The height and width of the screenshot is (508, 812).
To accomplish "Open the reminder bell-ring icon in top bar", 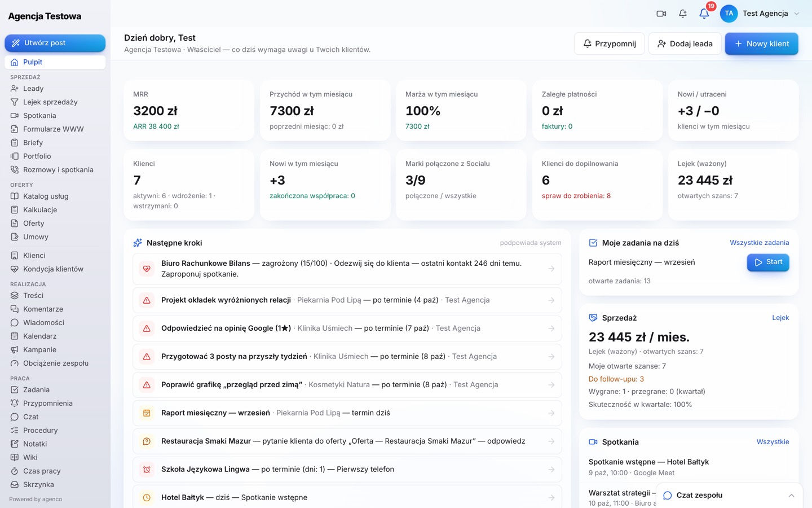I will pyautogui.click(x=683, y=14).
